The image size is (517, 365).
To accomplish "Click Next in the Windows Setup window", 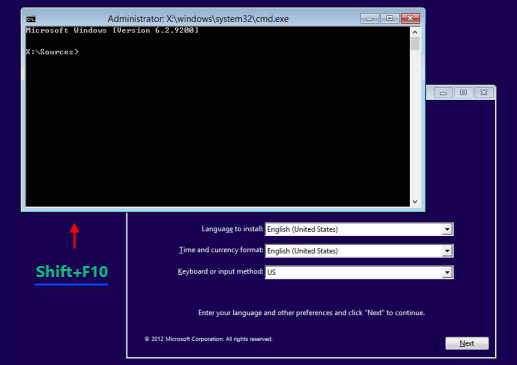I will 467,343.
